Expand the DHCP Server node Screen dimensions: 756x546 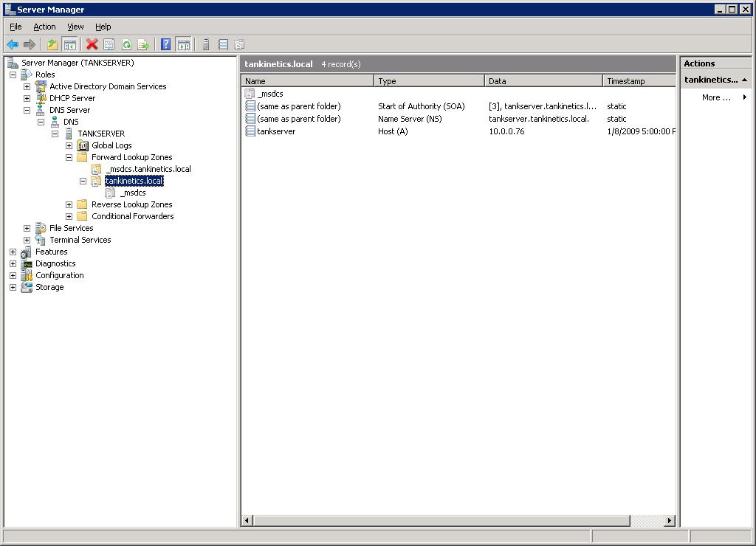27,98
